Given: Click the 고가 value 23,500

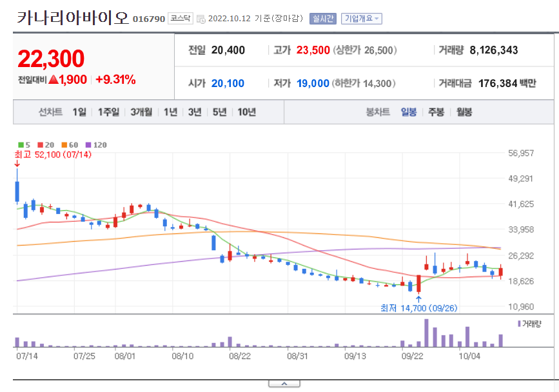Looking at the screenshot, I should point(313,50).
